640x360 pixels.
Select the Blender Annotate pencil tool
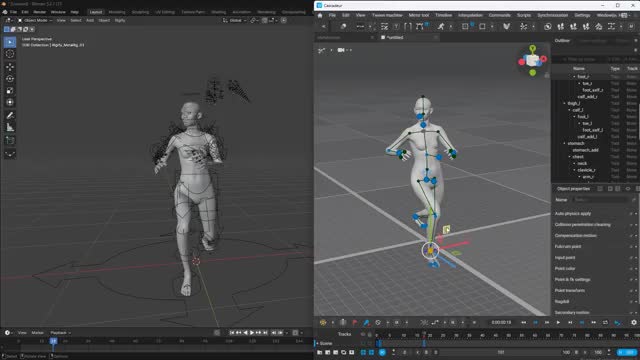[10, 116]
